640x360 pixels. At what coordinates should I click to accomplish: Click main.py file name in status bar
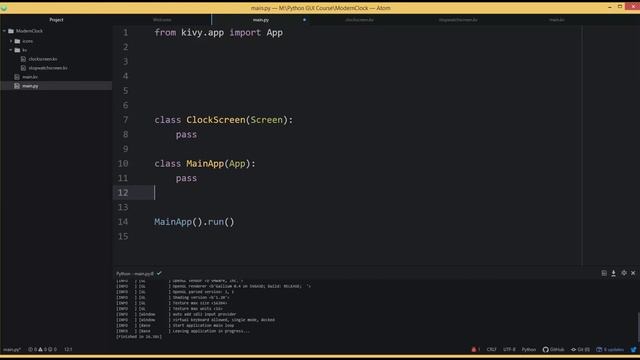pyautogui.click(x=12, y=349)
